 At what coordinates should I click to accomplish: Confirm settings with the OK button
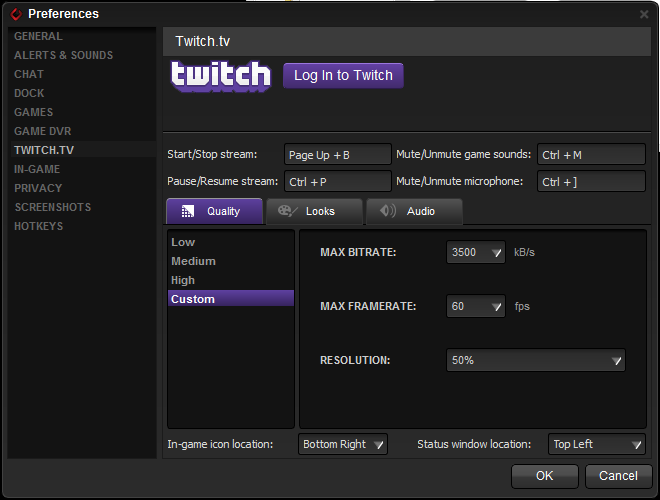pos(545,476)
